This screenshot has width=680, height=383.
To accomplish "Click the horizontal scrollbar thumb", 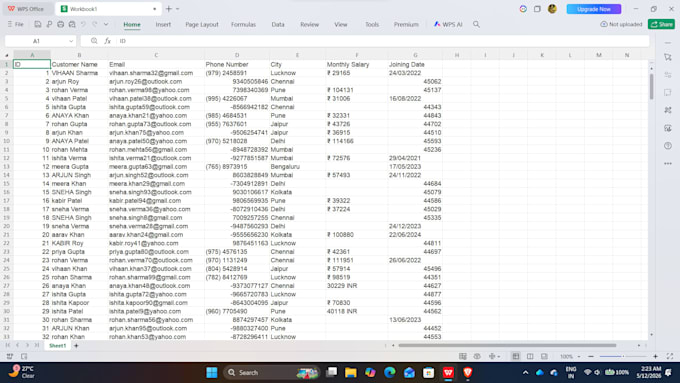I will point(507,345).
